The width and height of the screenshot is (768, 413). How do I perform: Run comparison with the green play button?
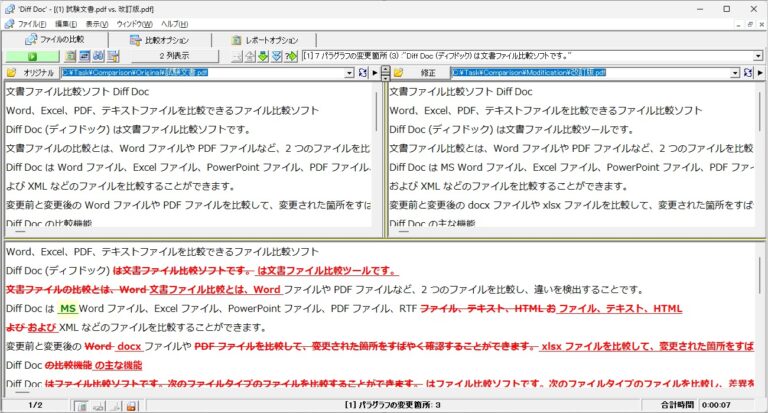pos(32,56)
